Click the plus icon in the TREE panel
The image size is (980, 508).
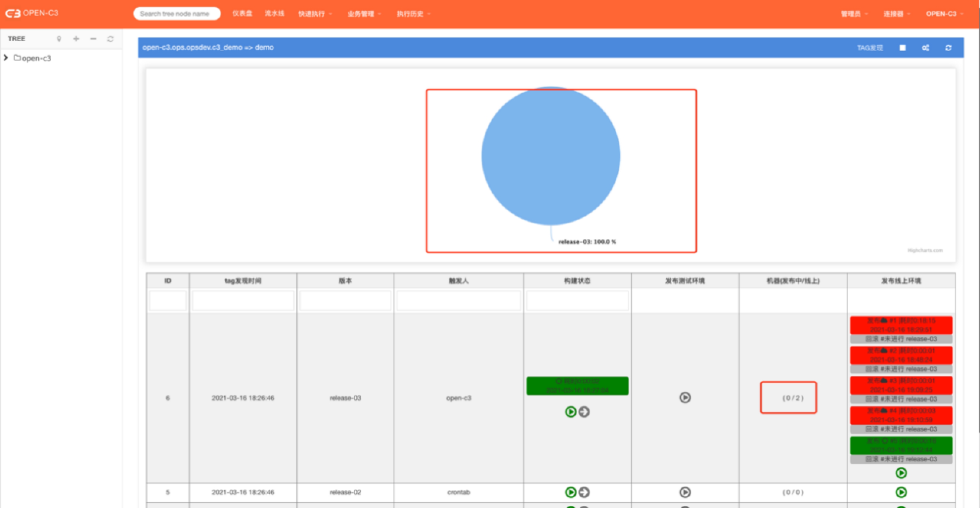tap(76, 39)
